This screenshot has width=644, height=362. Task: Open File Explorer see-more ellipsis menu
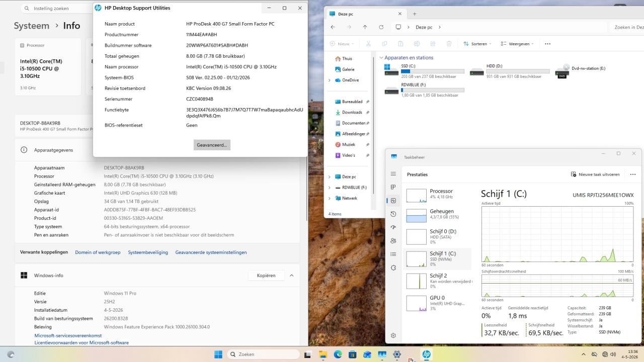point(547,44)
